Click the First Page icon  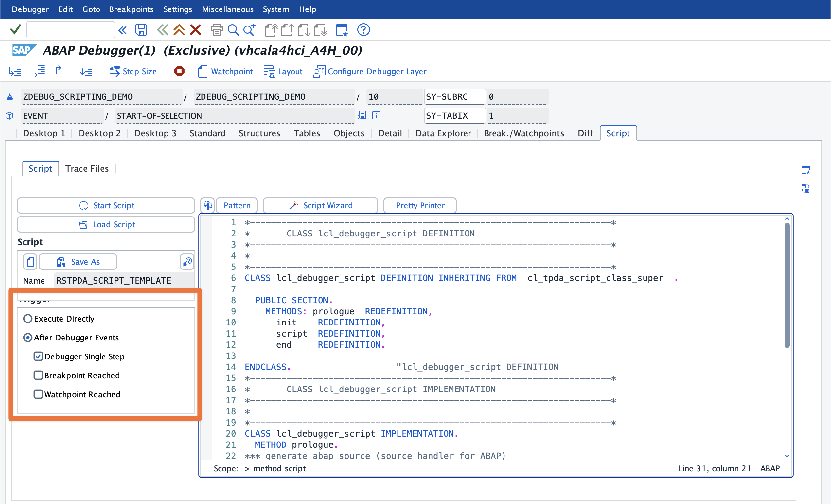(271, 30)
